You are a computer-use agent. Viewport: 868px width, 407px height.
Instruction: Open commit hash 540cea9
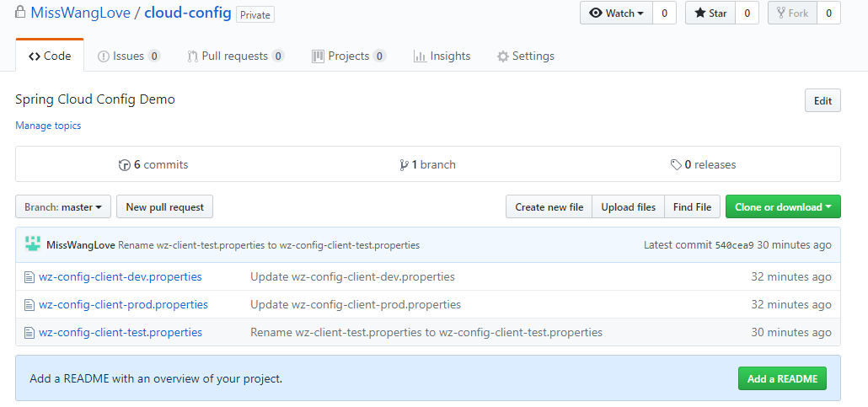click(735, 244)
